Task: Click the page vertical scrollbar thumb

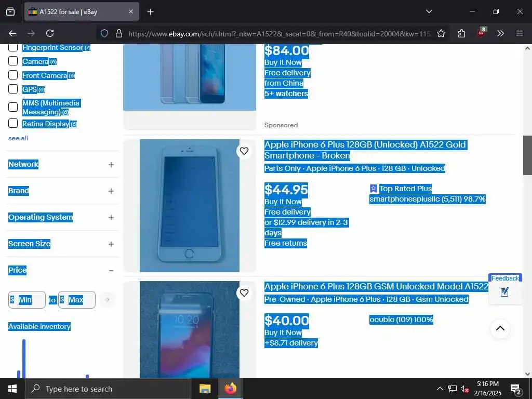Action: (527, 155)
